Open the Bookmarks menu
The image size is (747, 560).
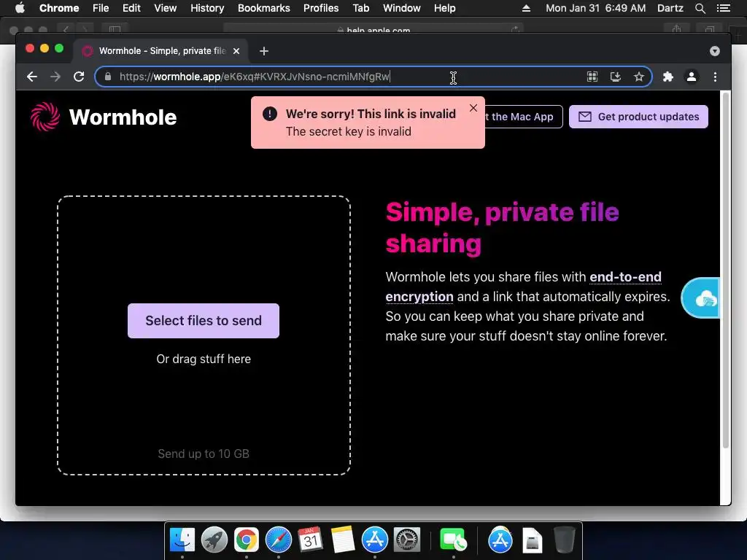[264, 8]
